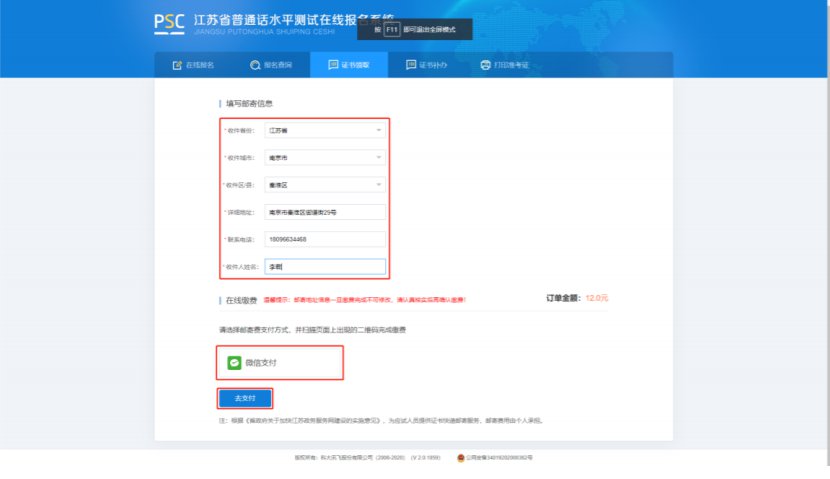The height and width of the screenshot is (479, 830).
Task: Open the 收件省份 province dropdown
Action: (x=325, y=130)
